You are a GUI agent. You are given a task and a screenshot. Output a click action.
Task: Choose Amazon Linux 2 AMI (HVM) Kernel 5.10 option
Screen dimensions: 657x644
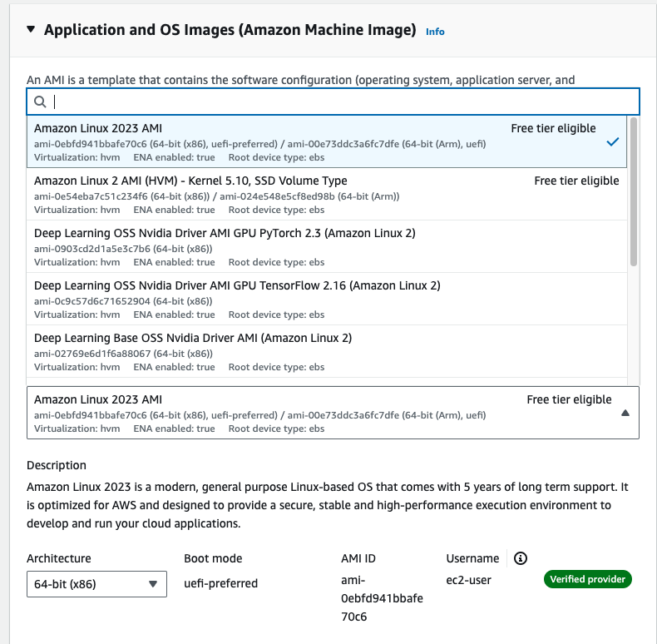coord(327,195)
